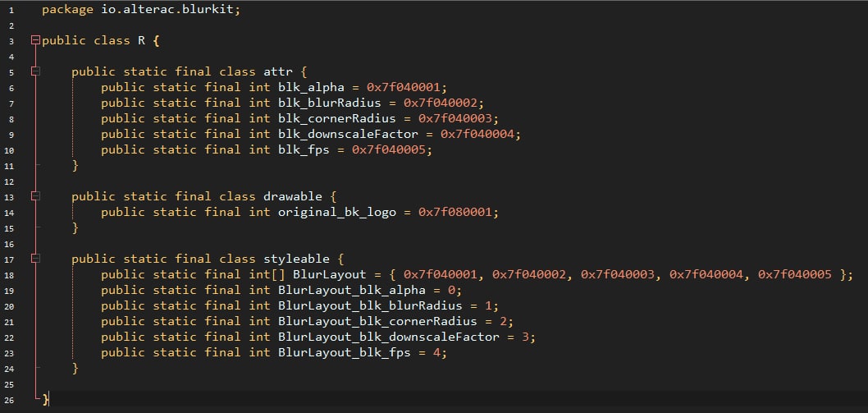
Task: Click the value 0x7f040001 on line 6
Action: click(404, 88)
